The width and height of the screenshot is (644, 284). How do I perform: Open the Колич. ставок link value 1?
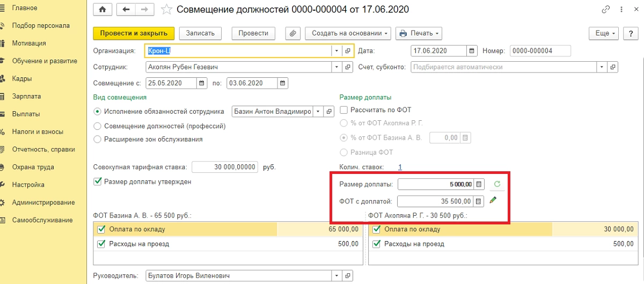400,167
